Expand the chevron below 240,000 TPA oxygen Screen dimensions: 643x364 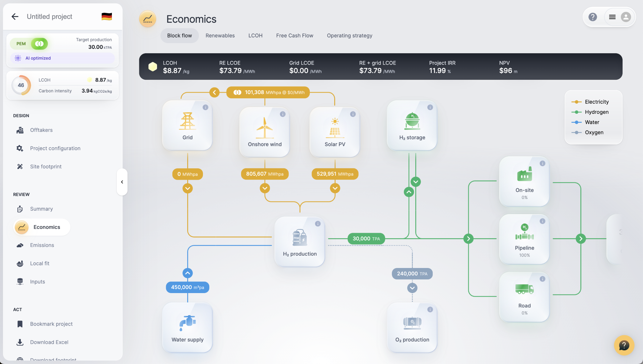412,288
